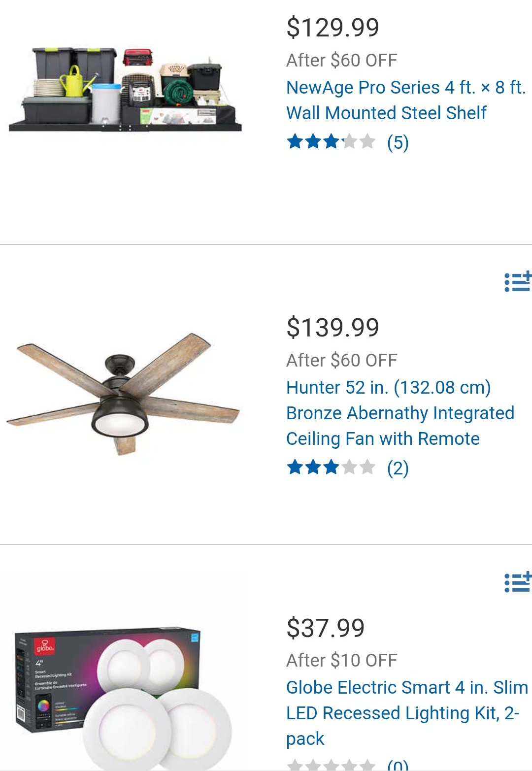
Task: View empty star rating for Globe lighting kit
Action: coord(331,765)
